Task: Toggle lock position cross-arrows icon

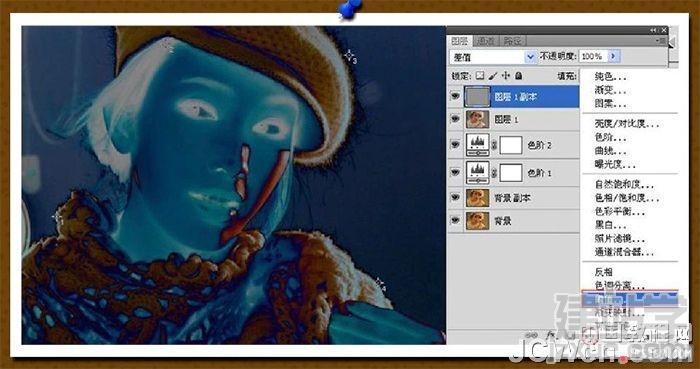Action: pos(506,76)
